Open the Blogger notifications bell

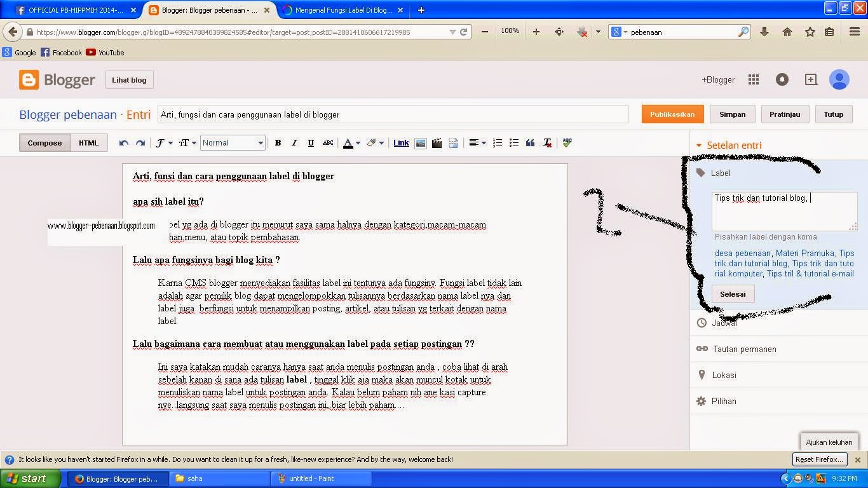point(782,79)
